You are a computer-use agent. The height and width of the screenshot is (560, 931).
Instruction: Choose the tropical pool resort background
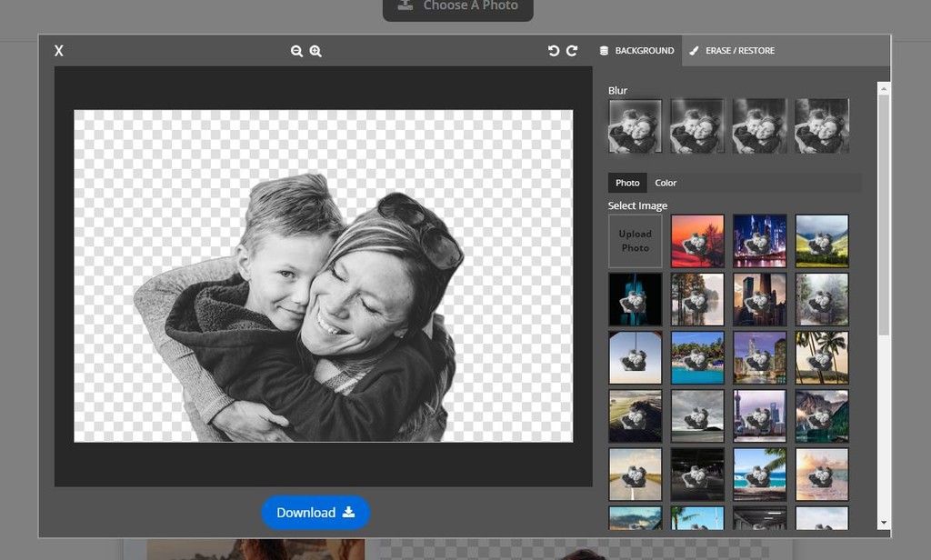(697, 357)
